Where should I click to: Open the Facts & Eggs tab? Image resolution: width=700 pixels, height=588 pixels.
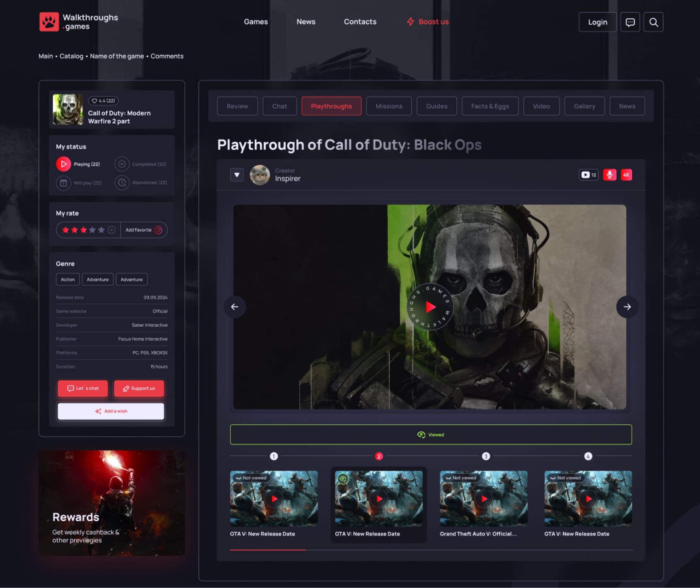[490, 106]
